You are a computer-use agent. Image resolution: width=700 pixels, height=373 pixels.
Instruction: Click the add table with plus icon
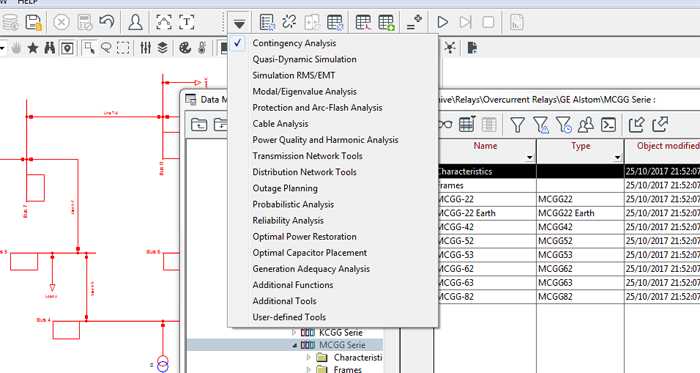[x=386, y=22]
